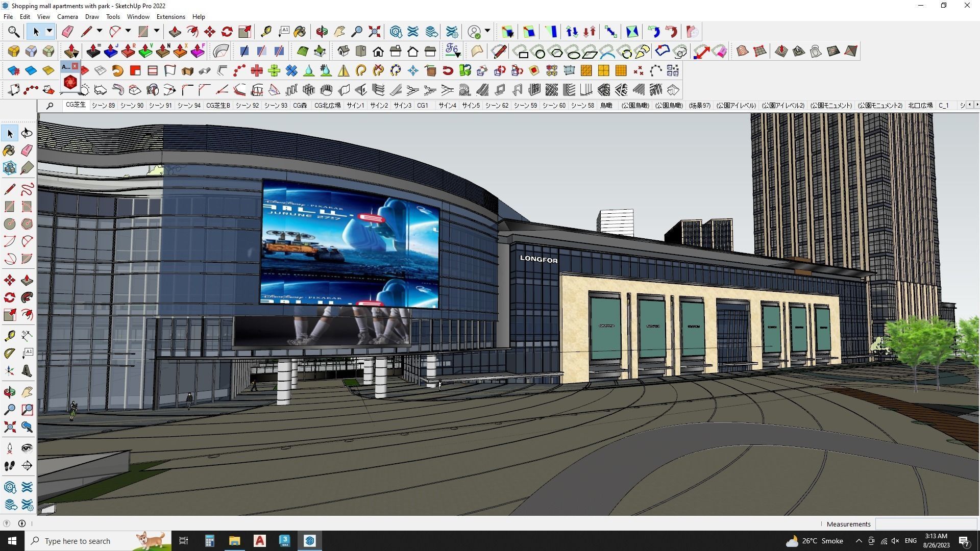Switch to the シーン 89 scene tab
Screen dimensions: 980x551
pos(103,106)
